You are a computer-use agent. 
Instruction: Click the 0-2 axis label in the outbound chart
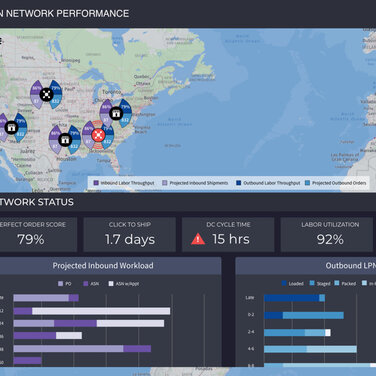[251, 314]
